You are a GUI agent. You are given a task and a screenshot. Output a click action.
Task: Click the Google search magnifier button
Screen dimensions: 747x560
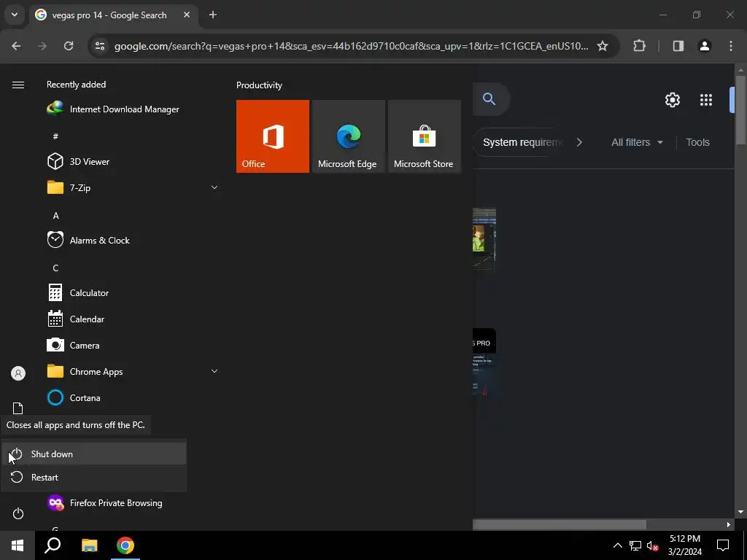pyautogui.click(x=489, y=99)
